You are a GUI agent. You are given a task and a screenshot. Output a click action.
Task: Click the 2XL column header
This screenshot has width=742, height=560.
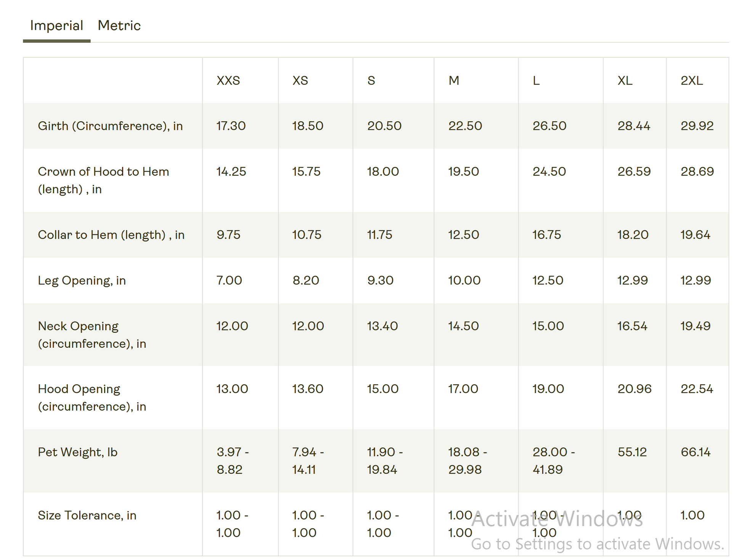pyautogui.click(x=692, y=80)
